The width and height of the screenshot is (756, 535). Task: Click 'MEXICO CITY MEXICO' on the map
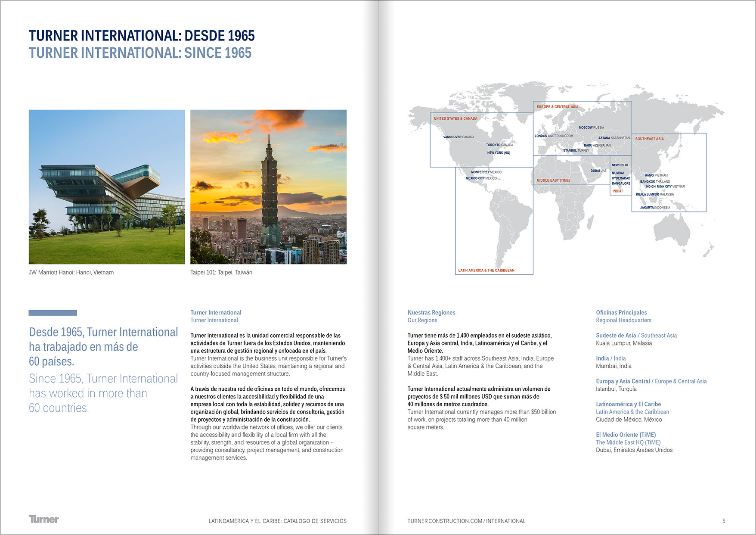coord(481,178)
